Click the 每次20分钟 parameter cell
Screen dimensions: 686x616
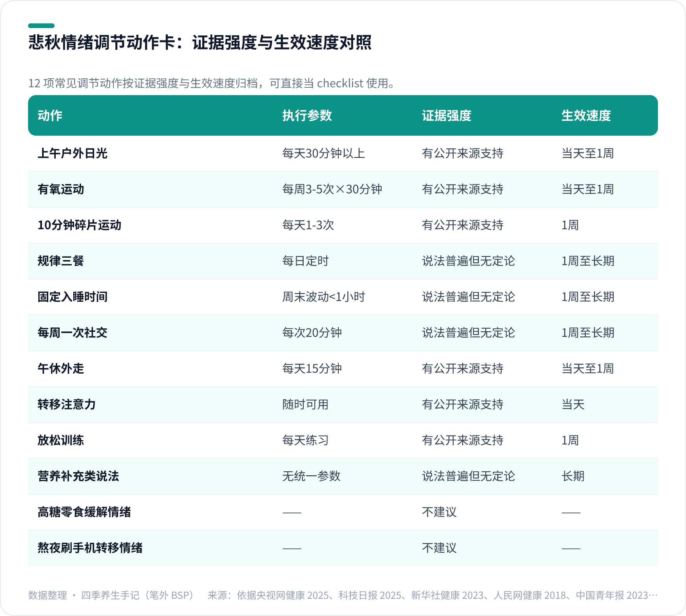tap(312, 333)
